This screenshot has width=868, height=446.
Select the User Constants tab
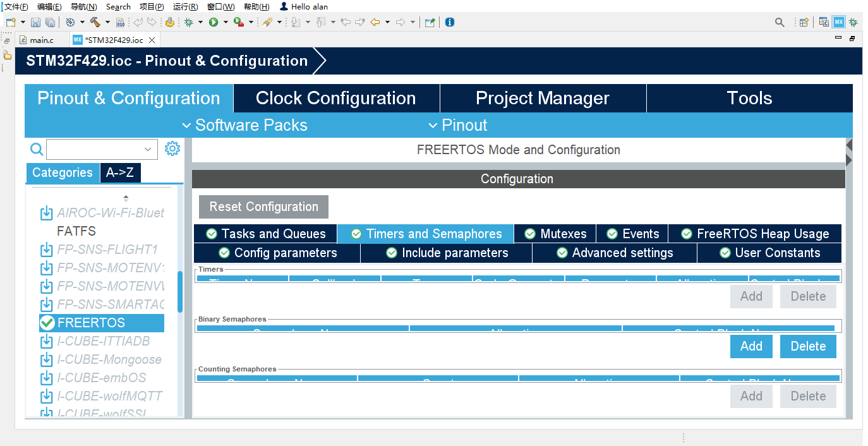point(769,253)
